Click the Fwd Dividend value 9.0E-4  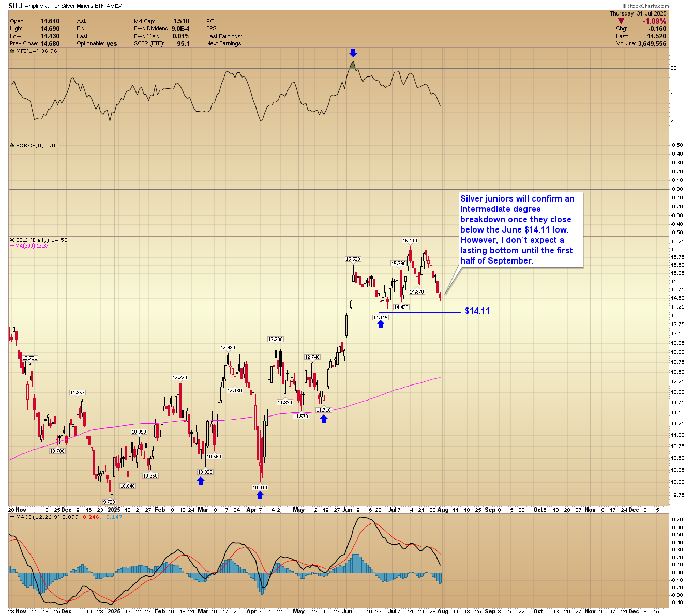tap(180, 29)
